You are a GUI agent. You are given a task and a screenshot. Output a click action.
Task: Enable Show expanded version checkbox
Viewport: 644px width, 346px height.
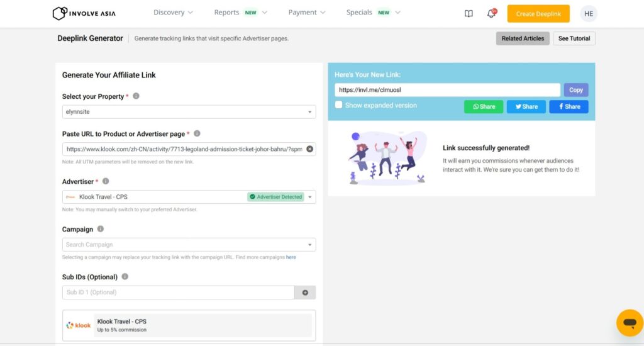point(339,105)
